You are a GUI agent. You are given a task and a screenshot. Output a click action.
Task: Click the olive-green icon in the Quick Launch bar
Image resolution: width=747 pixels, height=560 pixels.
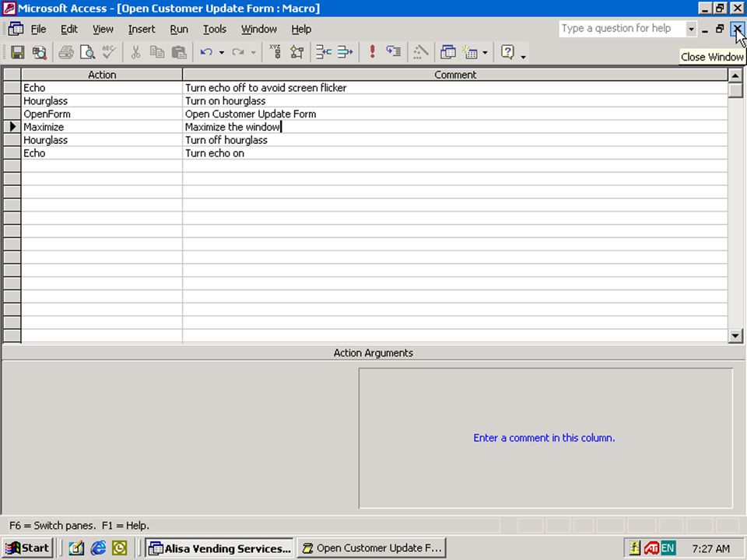tap(120, 548)
